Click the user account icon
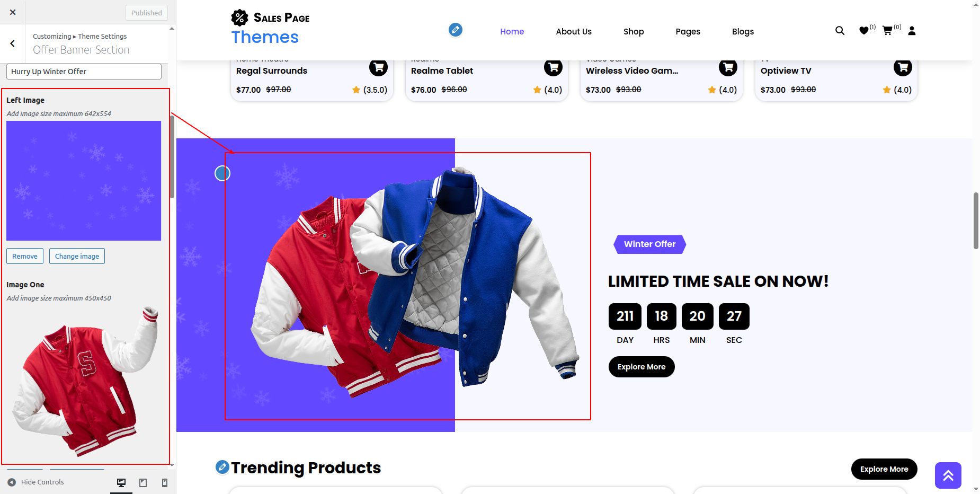 tap(912, 31)
